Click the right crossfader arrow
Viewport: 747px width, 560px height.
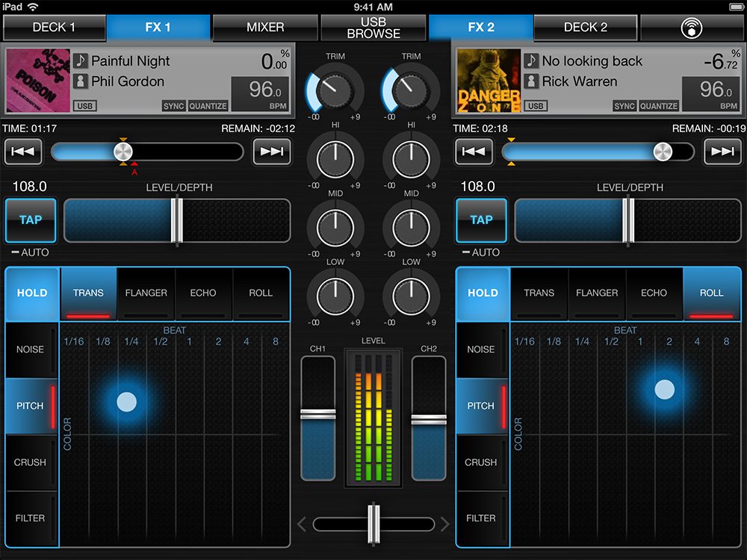445,524
